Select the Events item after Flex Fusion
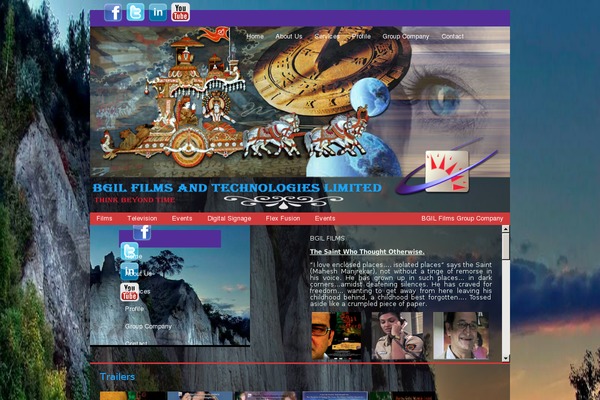 pos(325,218)
